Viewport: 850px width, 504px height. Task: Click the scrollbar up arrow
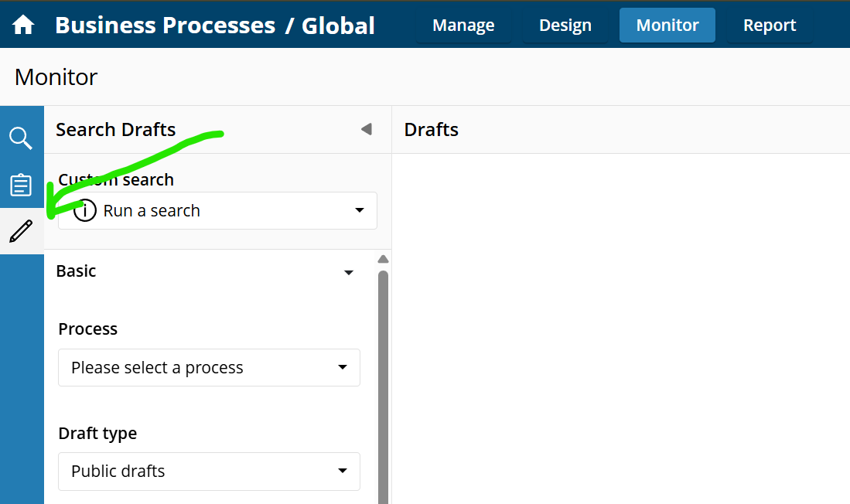coord(384,259)
